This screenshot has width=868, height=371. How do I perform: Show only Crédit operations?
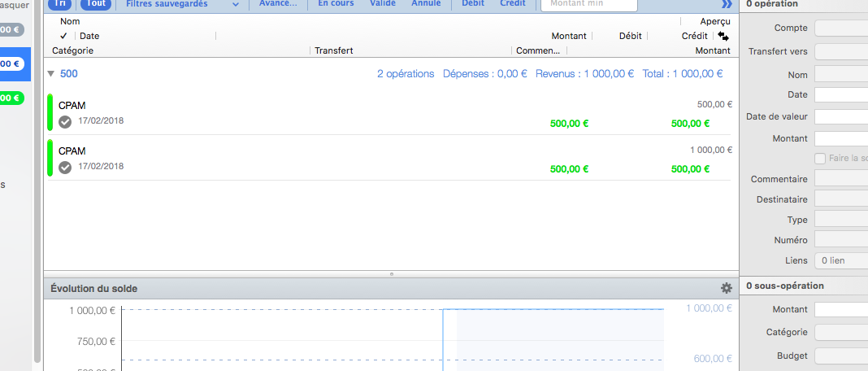pos(513,3)
